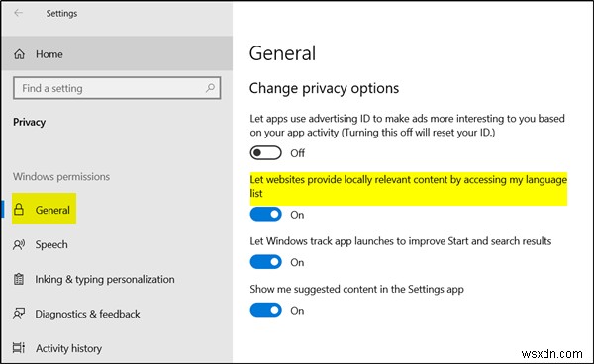Click the advertising ID description text
The height and width of the screenshot is (364, 594).
tap(407, 126)
